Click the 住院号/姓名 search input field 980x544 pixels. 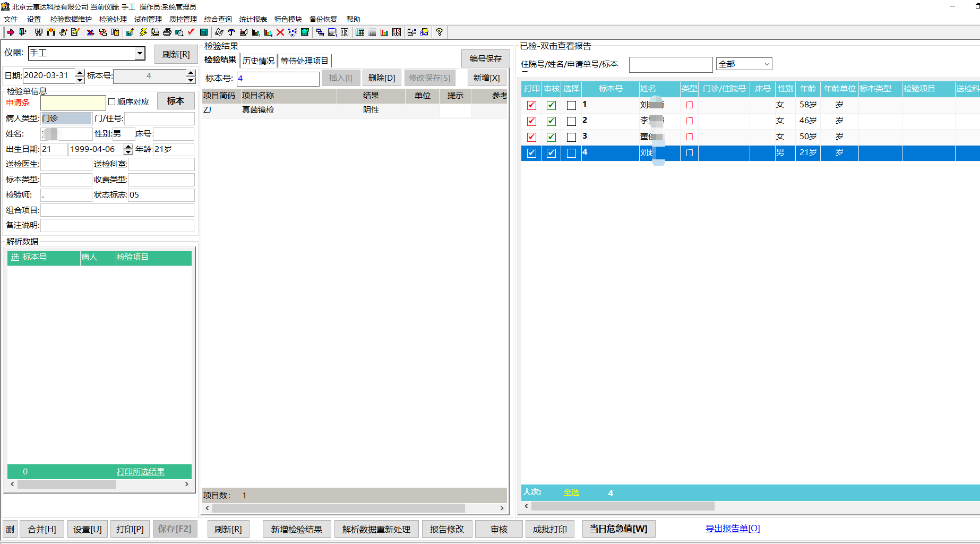pos(670,64)
